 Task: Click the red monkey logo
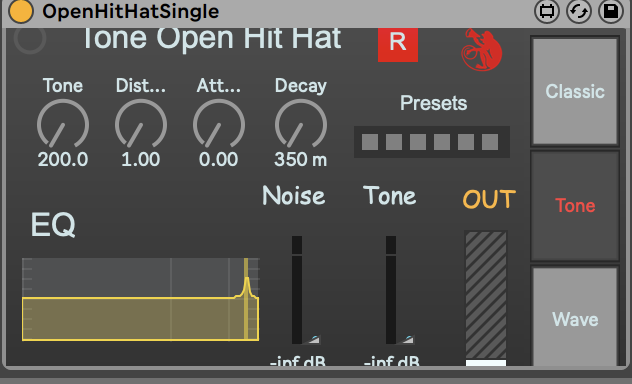point(482,50)
